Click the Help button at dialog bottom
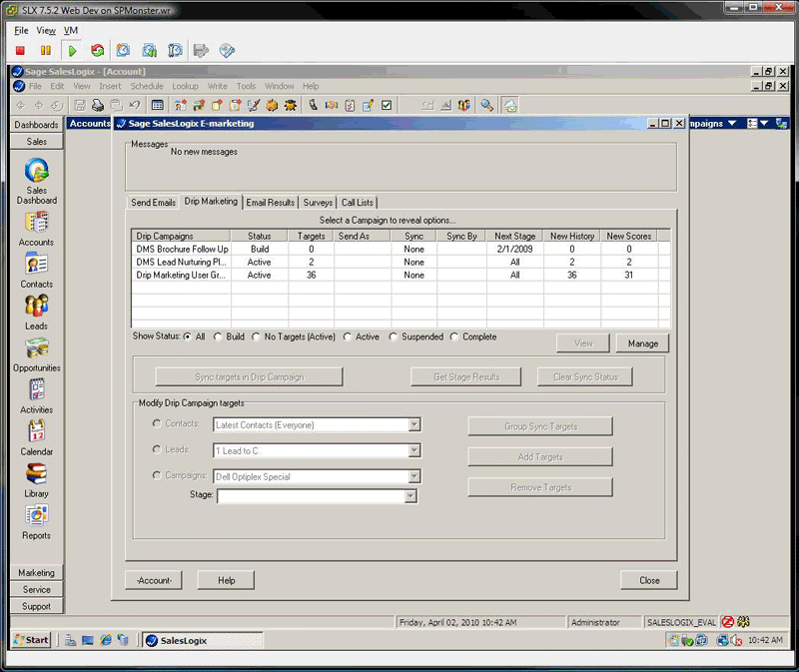The height and width of the screenshot is (672, 799). [227, 580]
